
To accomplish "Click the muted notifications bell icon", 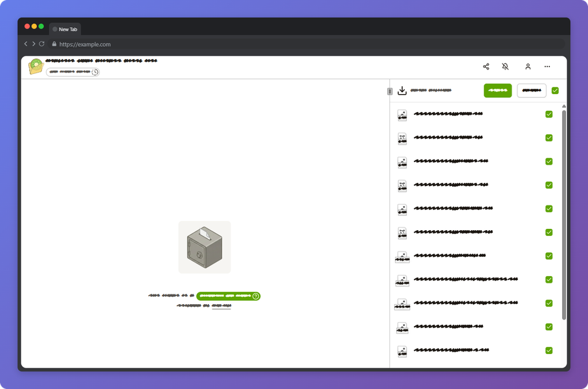I will coord(505,67).
